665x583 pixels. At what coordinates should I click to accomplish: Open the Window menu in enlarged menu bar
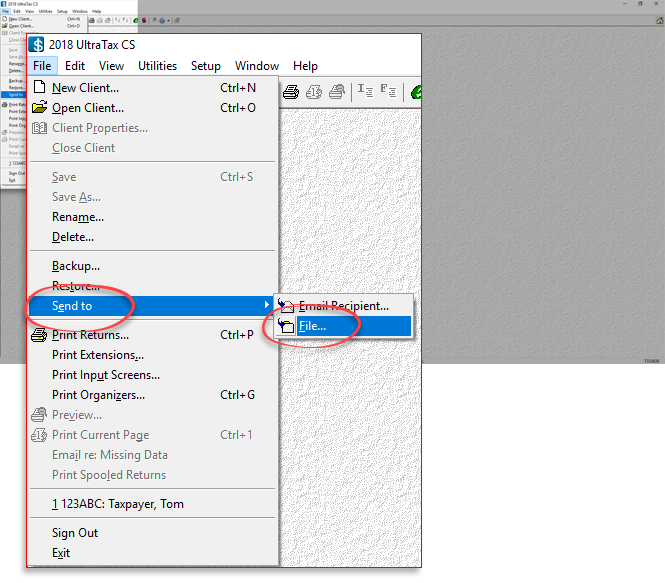257,66
